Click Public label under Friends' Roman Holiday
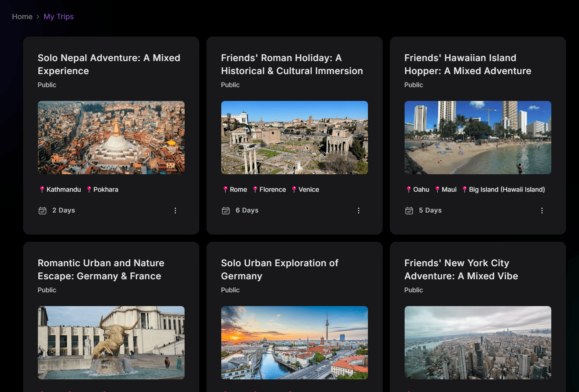Viewport: 579px width, 392px height. click(x=230, y=85)
